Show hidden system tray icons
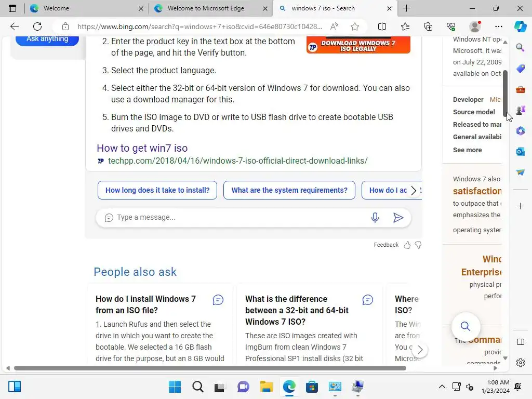The width and height of the screenshot is (532, 399). (442, 387)
